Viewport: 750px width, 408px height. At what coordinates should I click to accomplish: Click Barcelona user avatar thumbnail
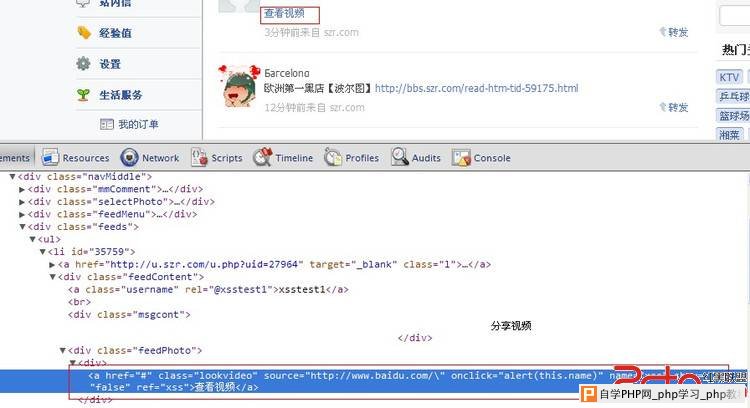[x=239, y=87]
